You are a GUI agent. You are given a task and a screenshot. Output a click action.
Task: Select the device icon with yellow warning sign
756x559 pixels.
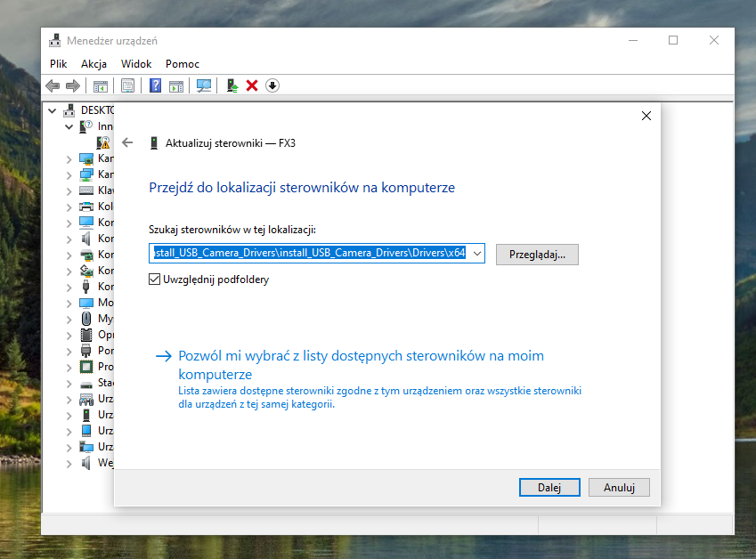coord(103,142)
